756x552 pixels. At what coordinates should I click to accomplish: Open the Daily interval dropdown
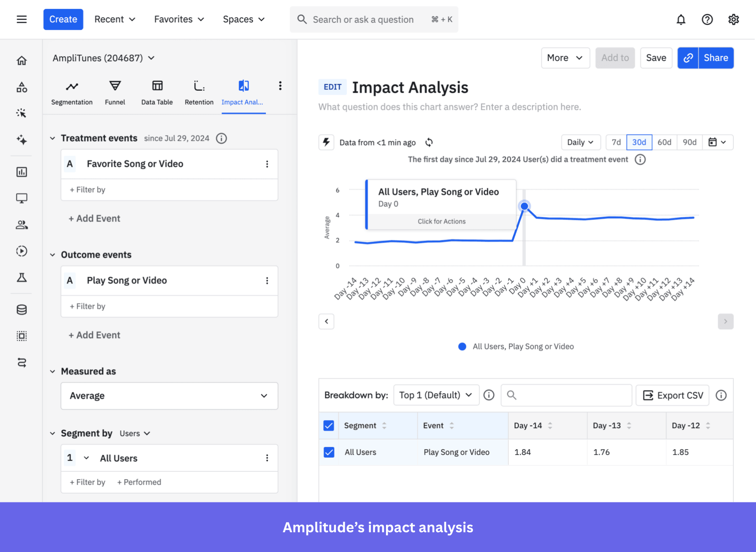580,142
